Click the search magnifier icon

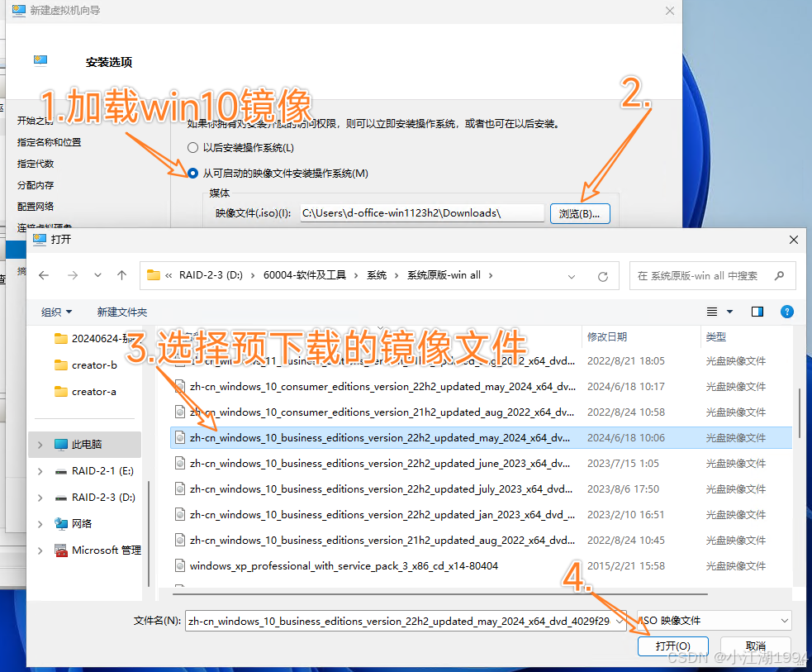[x=780, y=276]
